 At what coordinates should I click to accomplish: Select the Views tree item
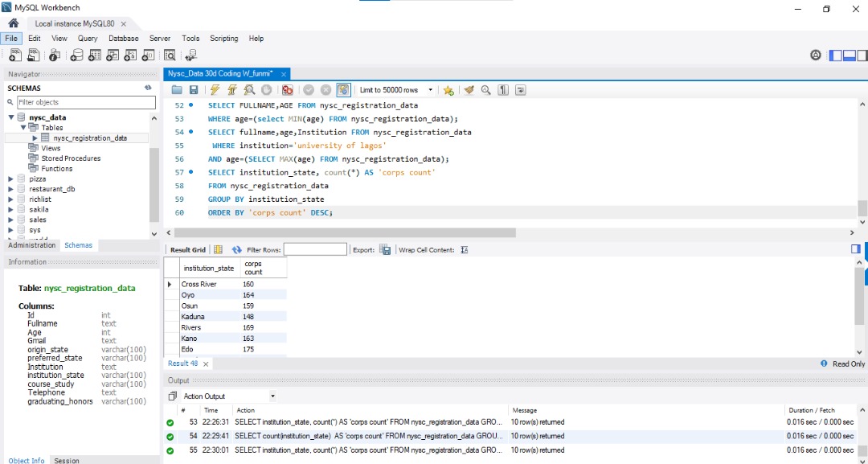(x=51, y=148)
